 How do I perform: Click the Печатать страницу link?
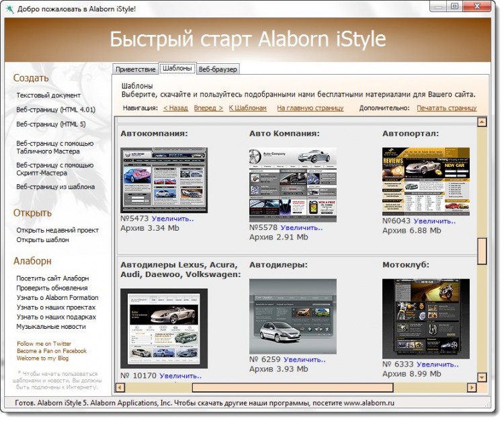tap(446, 108)
